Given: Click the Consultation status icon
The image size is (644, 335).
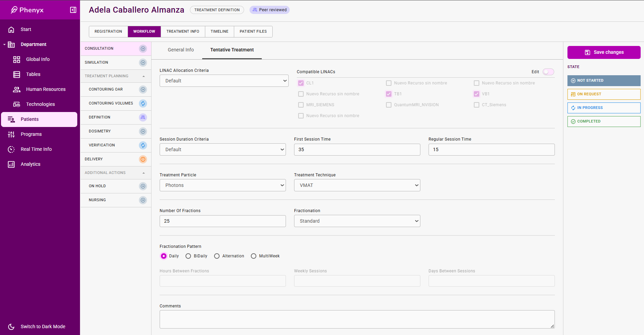Looking at the screenshot, I should pos(143,49).
